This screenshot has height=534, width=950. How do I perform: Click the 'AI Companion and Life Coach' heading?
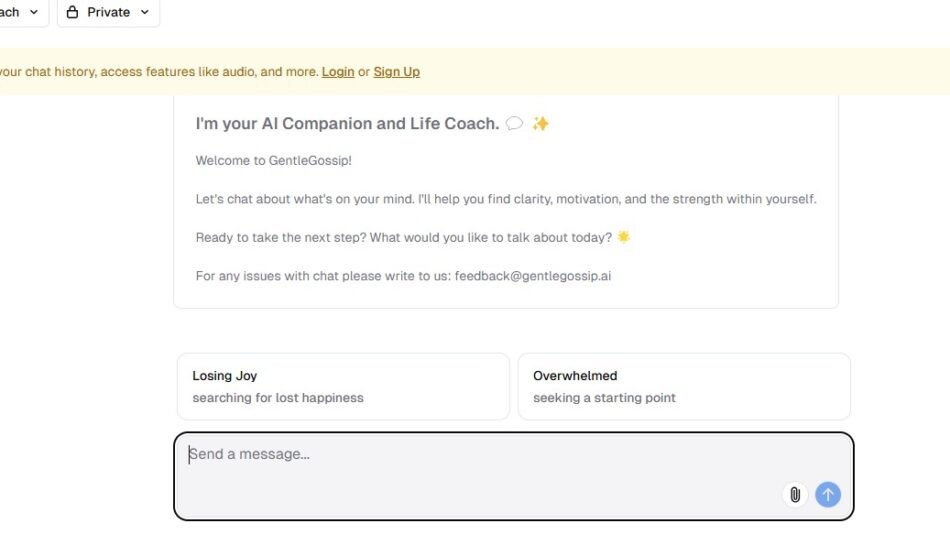coord(347,124)
